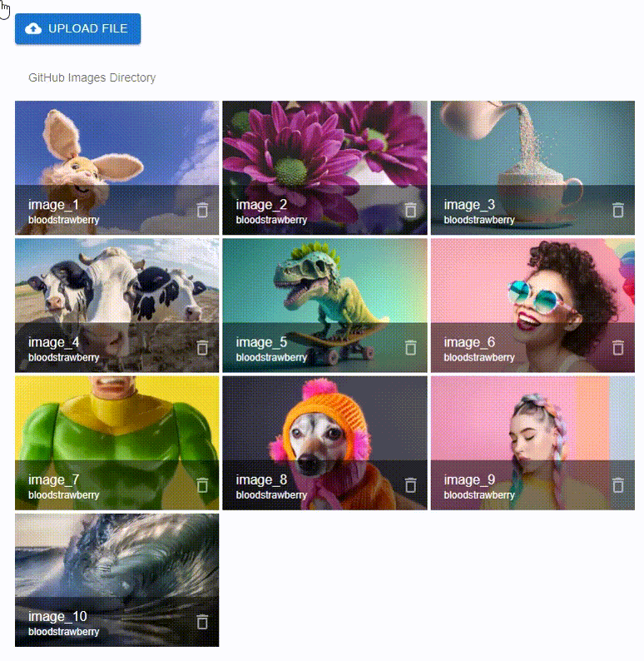Click the image_10 title text
Image resolution: width=644 pixels, height=661 pixels.
tap(57, 617)
